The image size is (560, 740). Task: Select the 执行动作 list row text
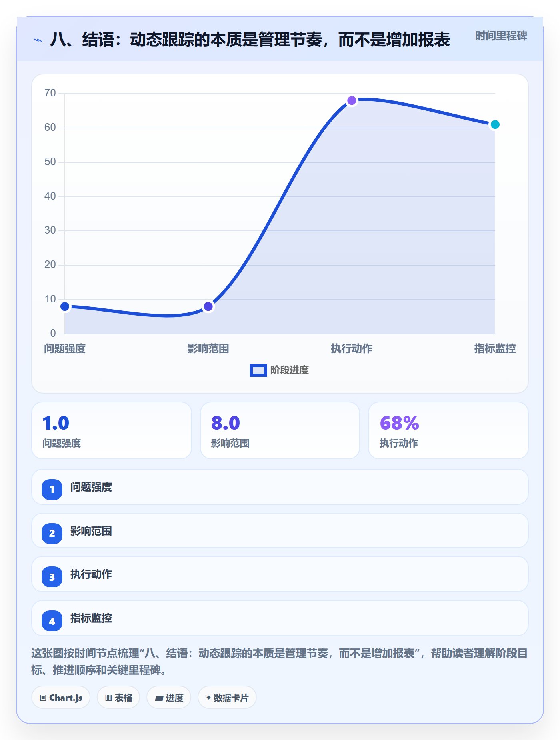point(91,574)
